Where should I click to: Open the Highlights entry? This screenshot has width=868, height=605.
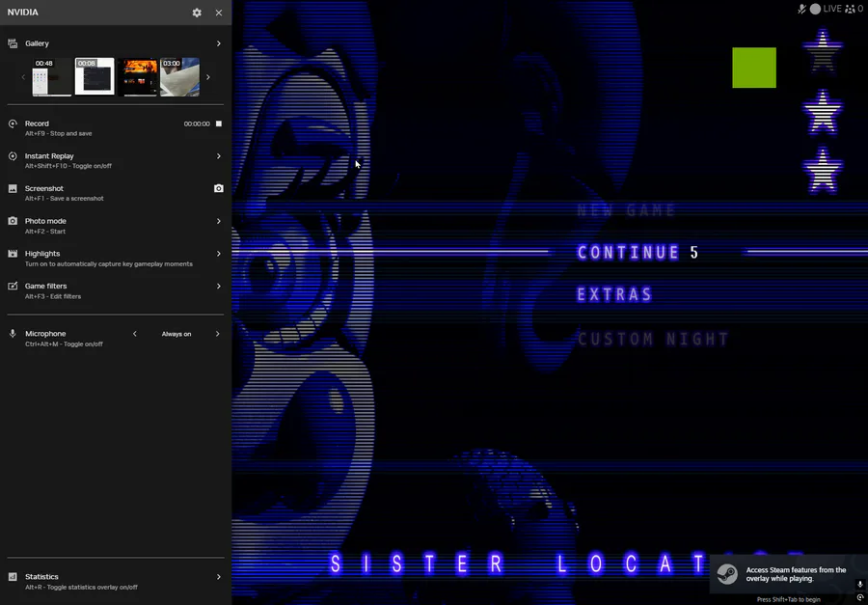[116, 259]
